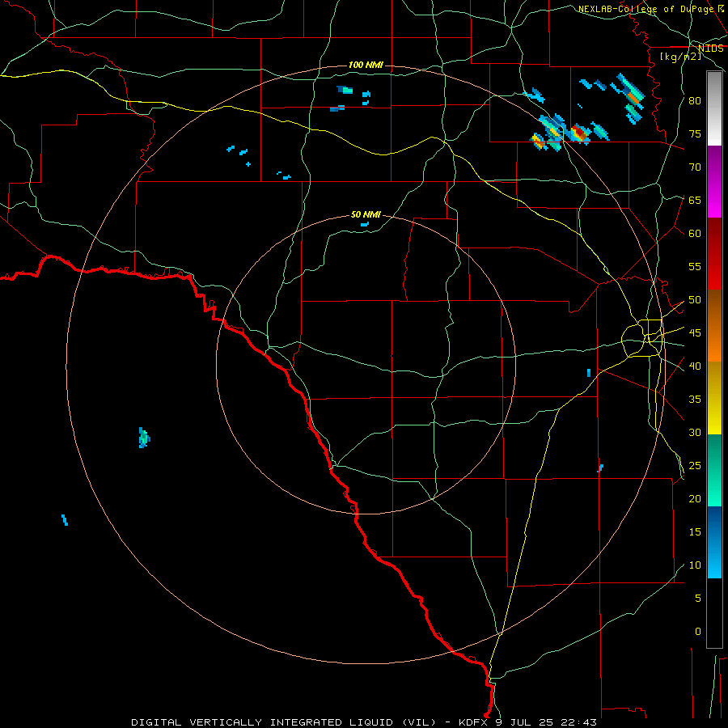Image resolution: width=728 pixels, height=728 pixels.
Task: Click the NEXLAB-College of DuPage label
Action: point(645,9)
